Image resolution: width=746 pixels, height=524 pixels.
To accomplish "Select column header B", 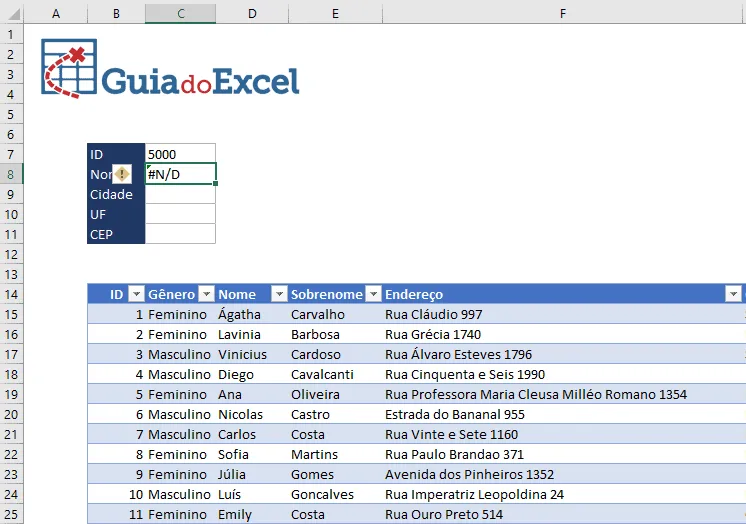I will pyautogui.click(x=116, y=14).
